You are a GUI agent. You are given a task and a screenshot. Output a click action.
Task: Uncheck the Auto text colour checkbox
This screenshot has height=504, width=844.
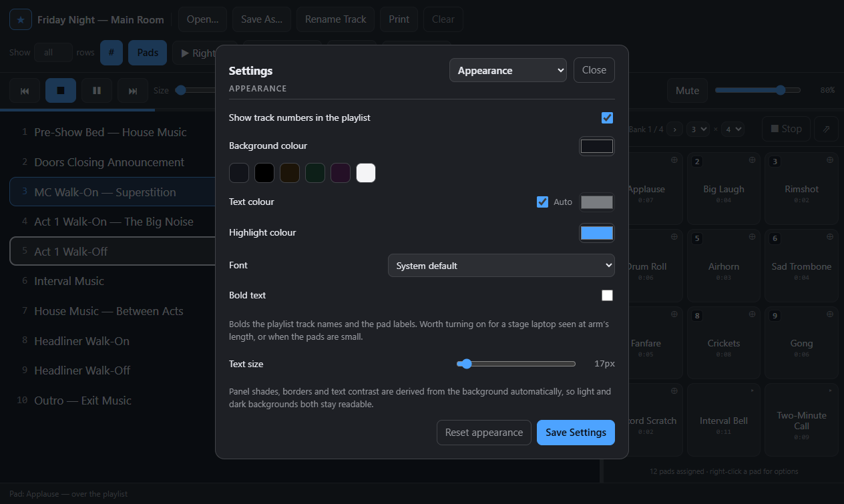tap(542, 202)
